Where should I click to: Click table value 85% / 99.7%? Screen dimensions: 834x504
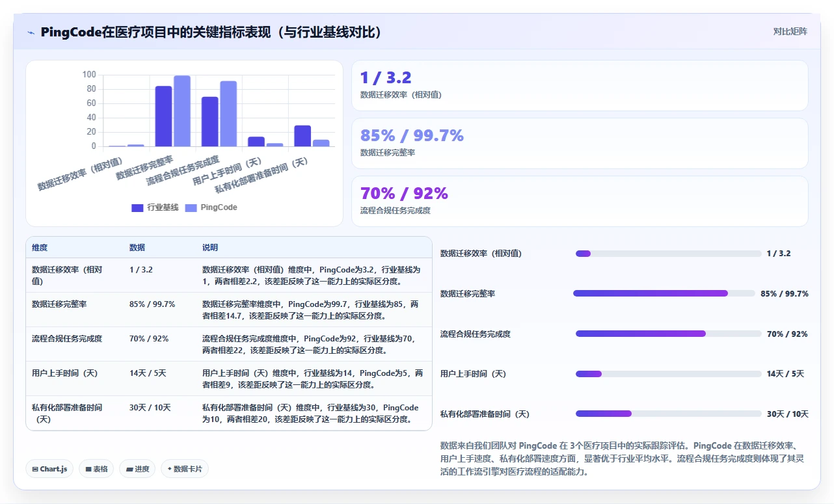[152, 304]
